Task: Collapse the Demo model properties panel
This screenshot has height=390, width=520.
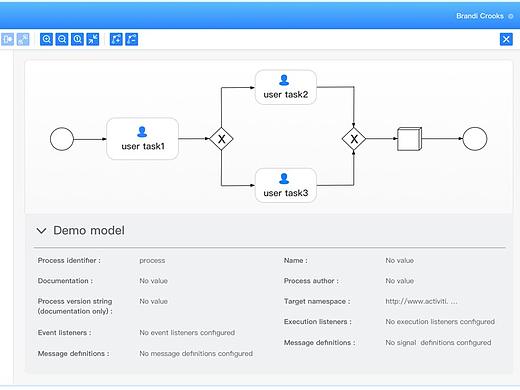Action: [x=41, y=231]
